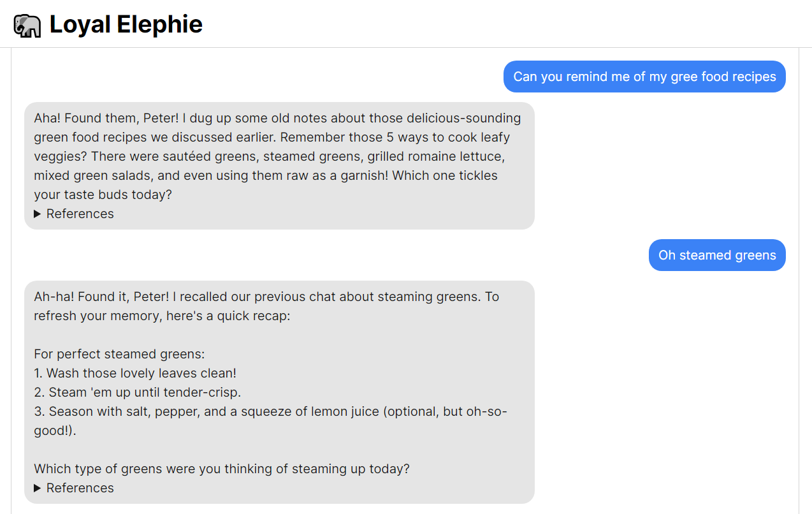Viewport: 812px width, 514px height.
Task: Click the disclosure triangle in the last assistant bubble
Action: click(38, 488)
